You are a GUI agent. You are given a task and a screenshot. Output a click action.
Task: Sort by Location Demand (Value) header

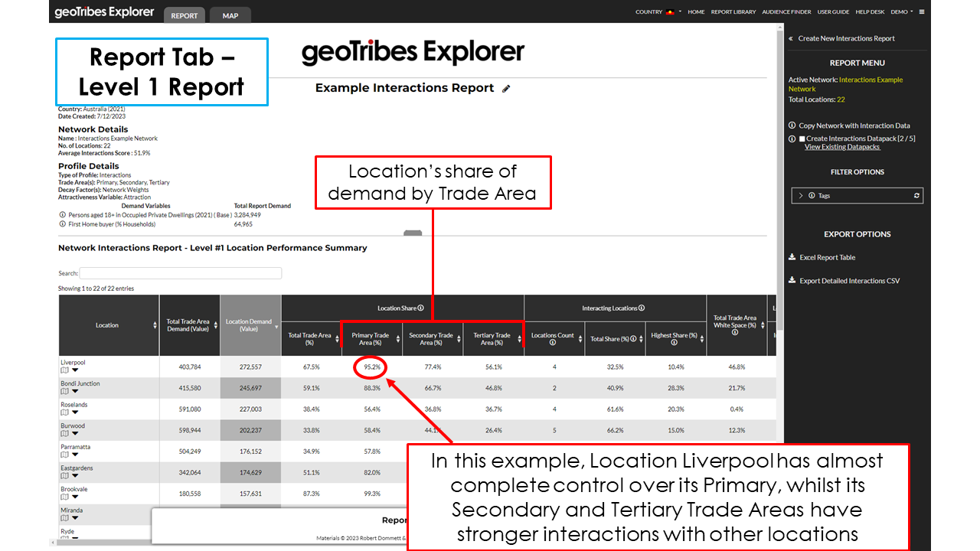coord(250,325)
